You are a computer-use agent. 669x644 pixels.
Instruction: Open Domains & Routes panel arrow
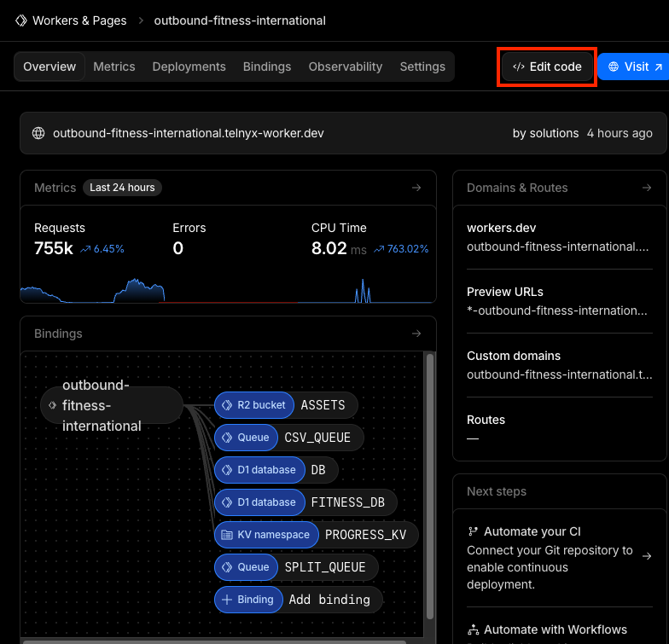point(647,188)
